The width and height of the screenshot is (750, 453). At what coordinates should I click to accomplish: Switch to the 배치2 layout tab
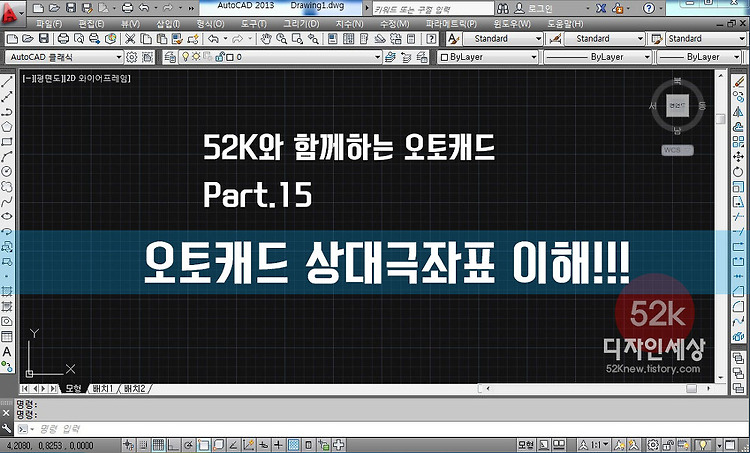pyautogui.click(x=134, y=388)
